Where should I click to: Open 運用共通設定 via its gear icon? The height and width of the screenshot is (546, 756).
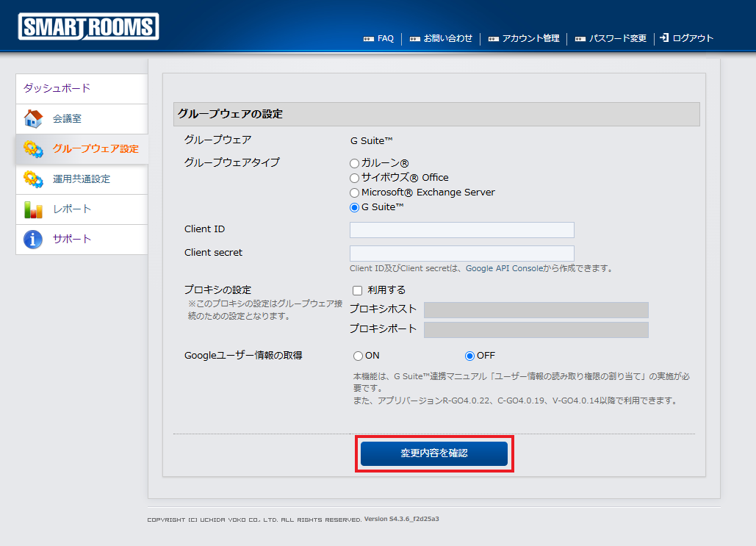pyautogui.click(x=32, y=179)
